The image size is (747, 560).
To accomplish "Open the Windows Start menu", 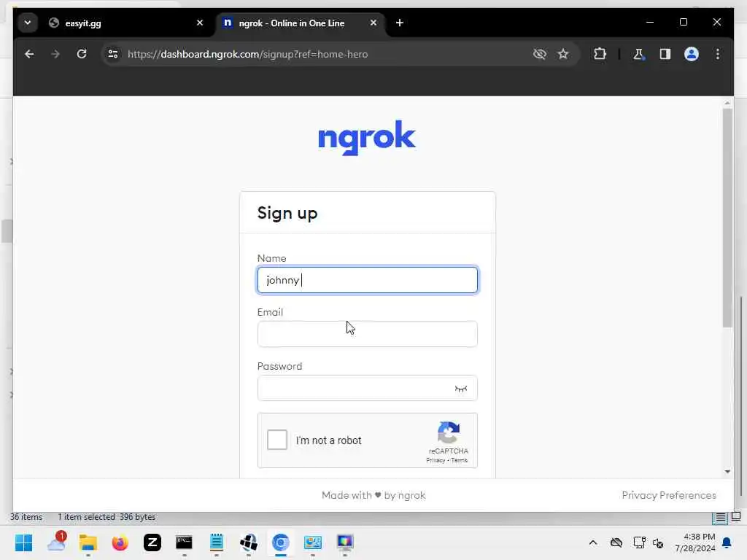I will [24, 542].
